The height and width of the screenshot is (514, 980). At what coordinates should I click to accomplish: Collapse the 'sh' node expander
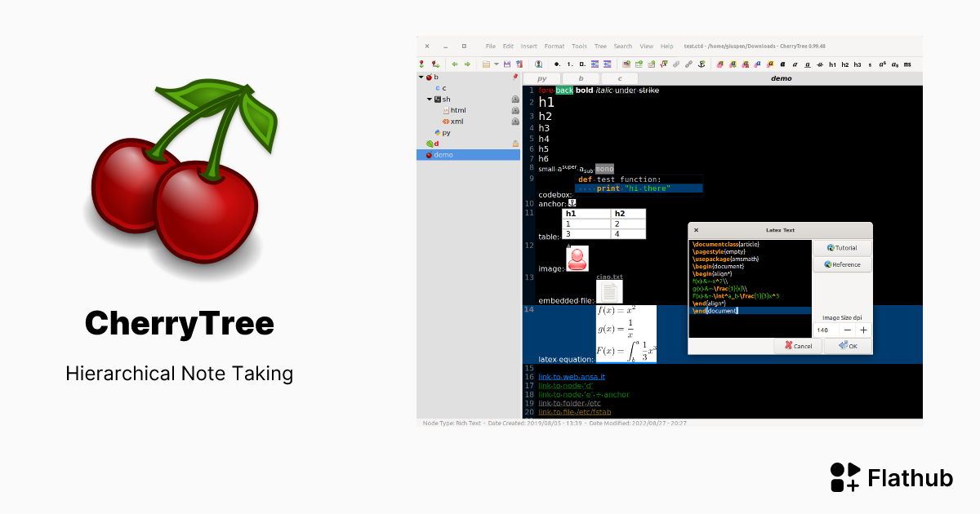tap(429, 100)
